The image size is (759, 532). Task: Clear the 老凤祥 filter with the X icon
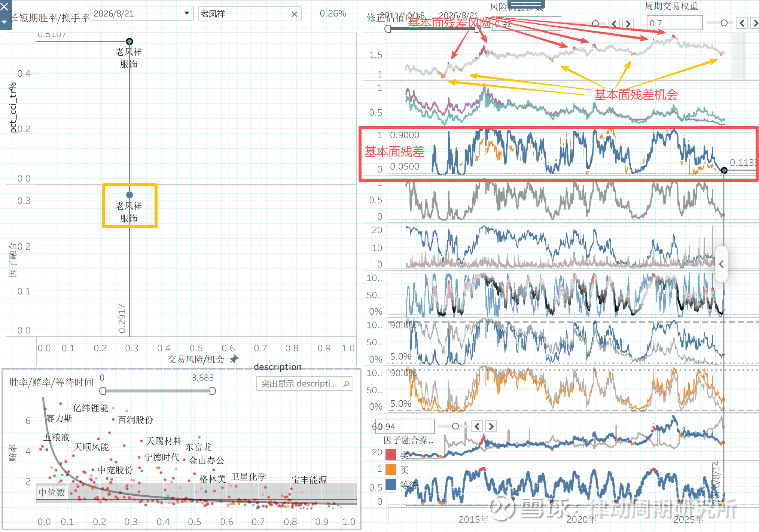(295, 14)
